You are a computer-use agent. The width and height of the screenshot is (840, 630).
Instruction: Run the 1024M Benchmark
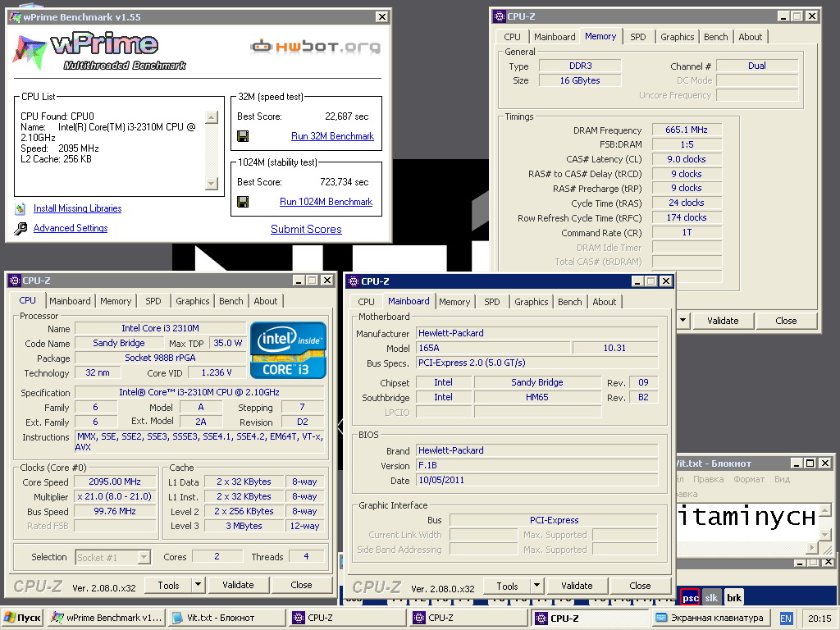[326, 202]
